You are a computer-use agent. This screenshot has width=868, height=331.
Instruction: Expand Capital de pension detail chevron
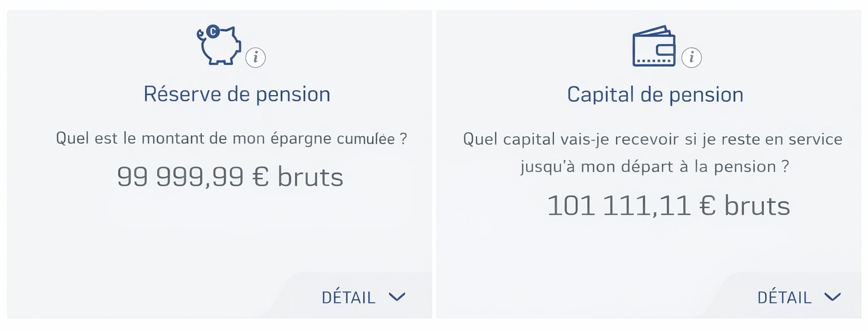tap(832, 297)
